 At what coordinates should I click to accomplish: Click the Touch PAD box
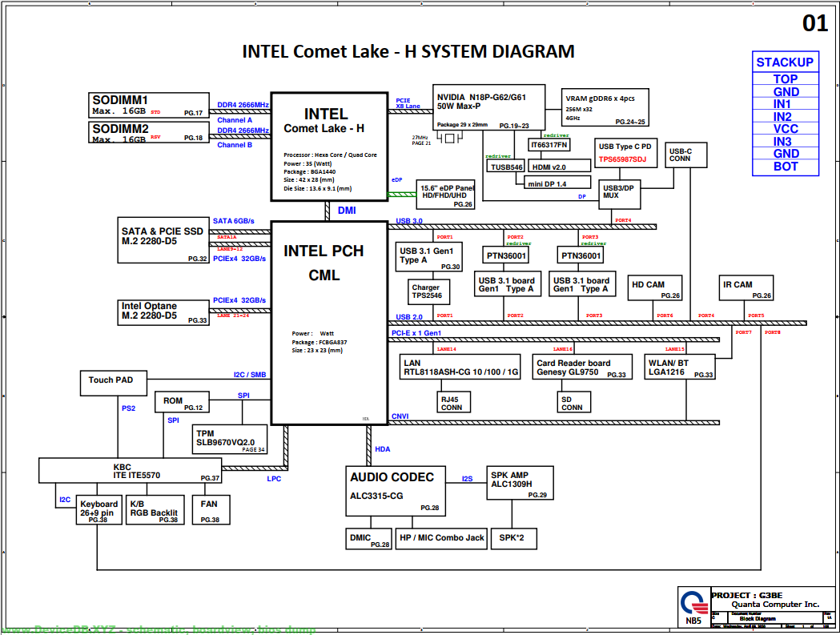(x=114, y=383)
